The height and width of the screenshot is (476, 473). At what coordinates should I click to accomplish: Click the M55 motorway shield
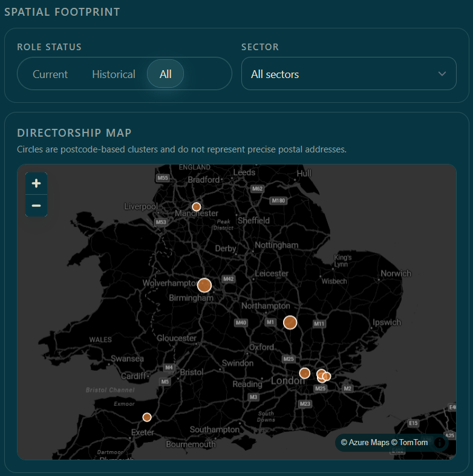(163, 178)
